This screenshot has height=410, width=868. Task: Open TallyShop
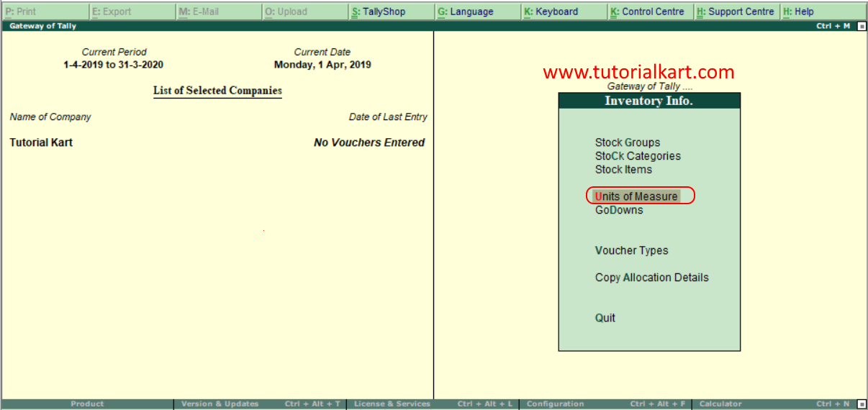pyautogui.click(x=392, y=12)
